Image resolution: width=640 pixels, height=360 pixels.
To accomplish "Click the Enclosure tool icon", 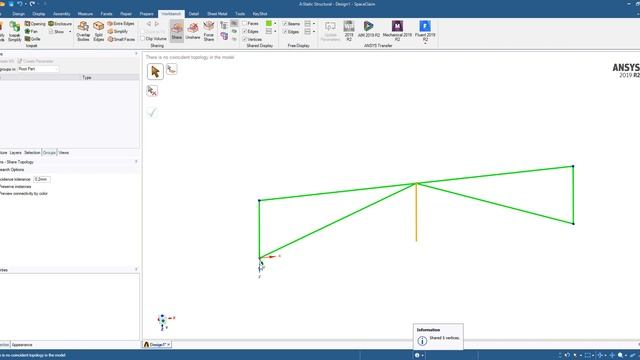I will 51,24.
